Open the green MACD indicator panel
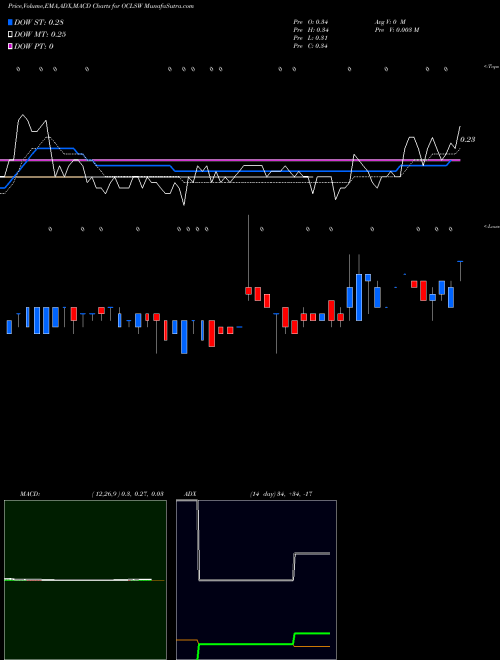The height and width of the screenshot is (660, 500). pos(85,580)
